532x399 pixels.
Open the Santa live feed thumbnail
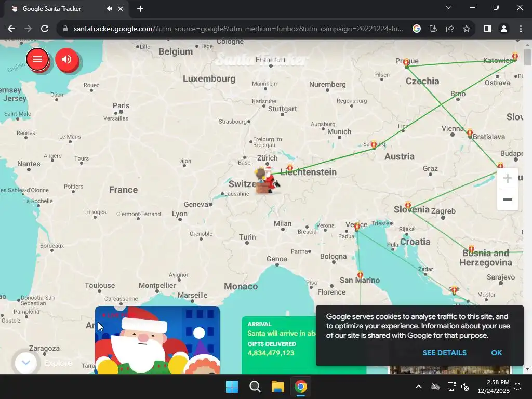157,340
